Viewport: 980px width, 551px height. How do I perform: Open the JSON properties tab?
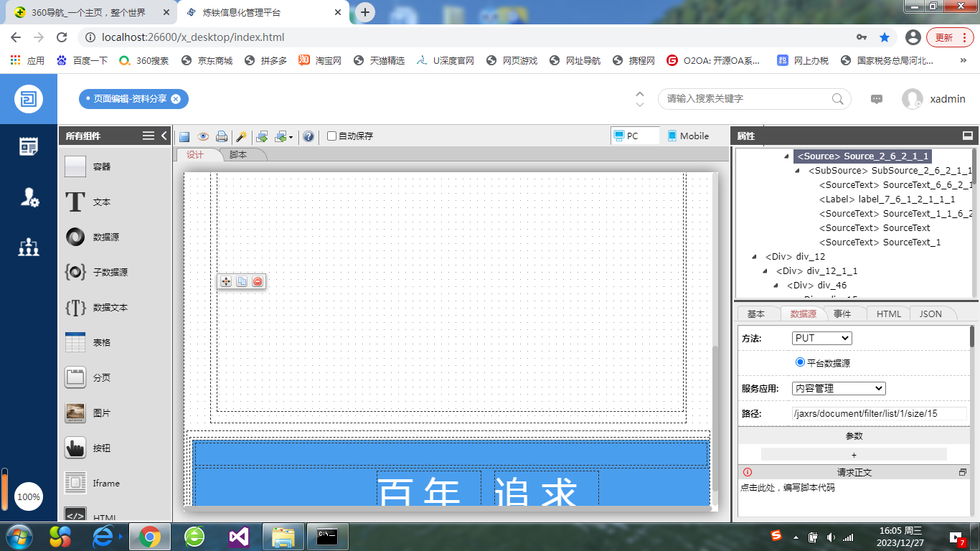pos(931,314)
